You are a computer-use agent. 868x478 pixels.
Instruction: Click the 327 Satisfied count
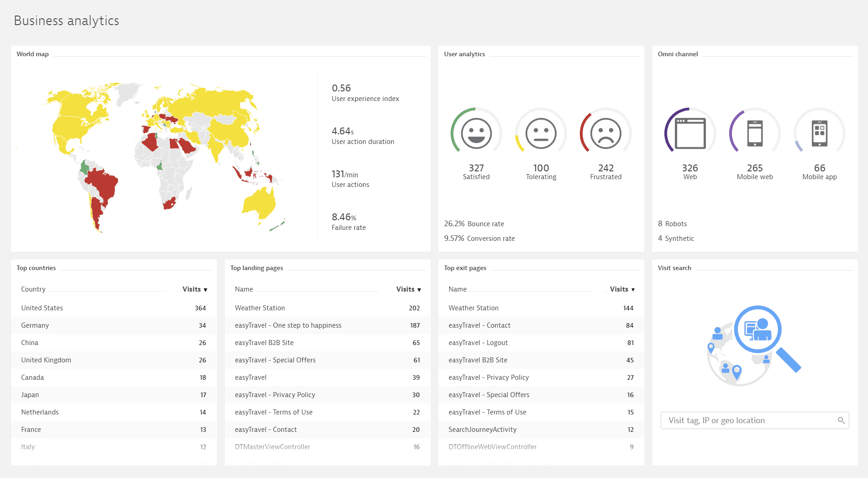tap(476, 168)
